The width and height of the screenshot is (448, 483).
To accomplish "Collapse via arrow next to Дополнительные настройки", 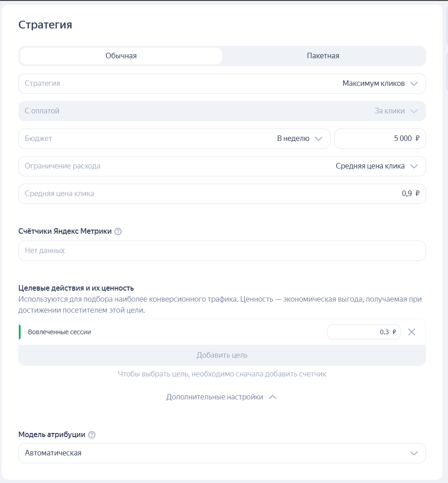I will pos(273,397).
